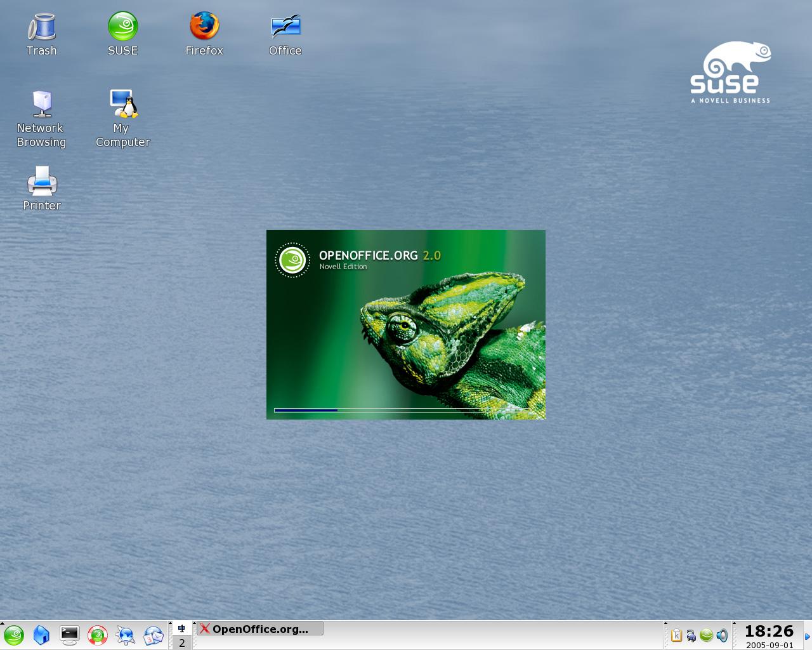
Task: Open the Printer desktop icon
Action: (x=42, y=189)
